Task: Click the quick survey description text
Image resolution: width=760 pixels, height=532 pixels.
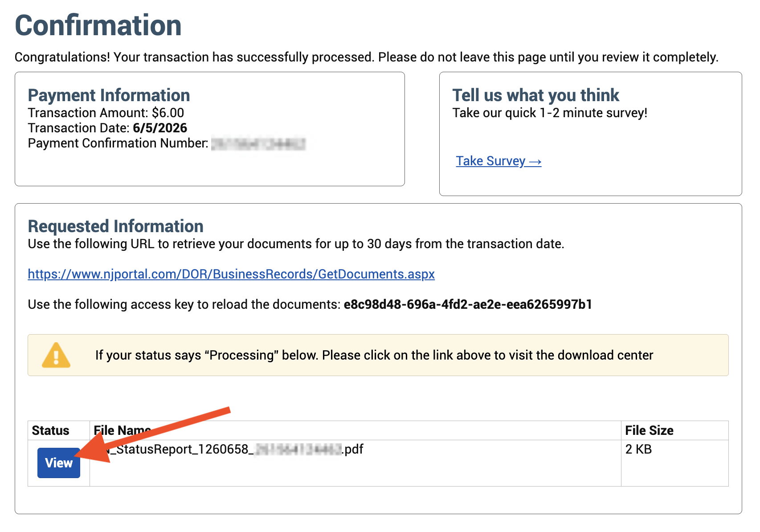Action: click(550, 113)
